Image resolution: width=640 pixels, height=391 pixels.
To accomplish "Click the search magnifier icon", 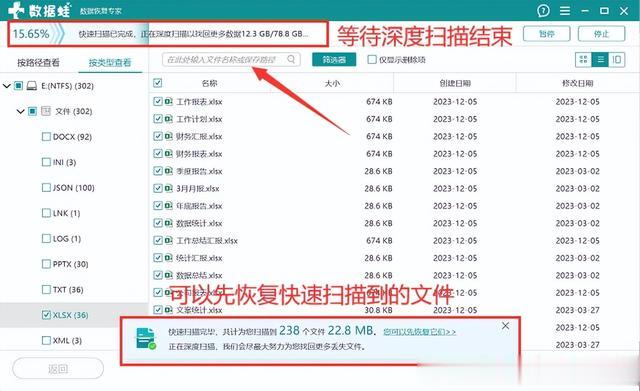I will pyautogui.click(x=291, y=59).
